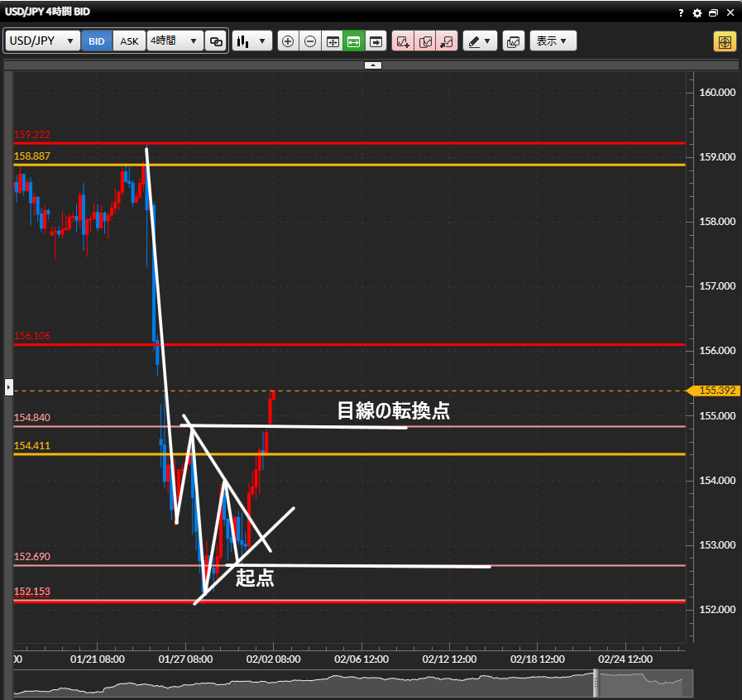The height and width of the screenshot is (700, 742).
Task: Click the delete indicator icon
Action: 447,41
